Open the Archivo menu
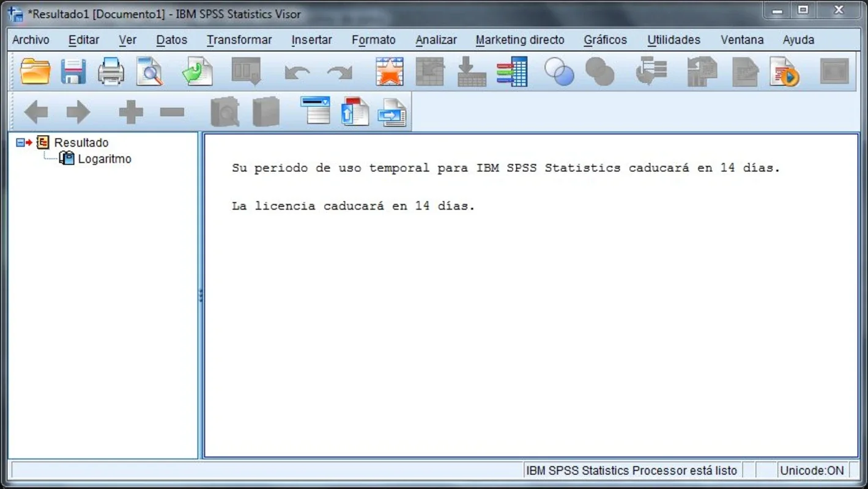The image size is (868, 489). pyautogui.click(x=31, y=40)
